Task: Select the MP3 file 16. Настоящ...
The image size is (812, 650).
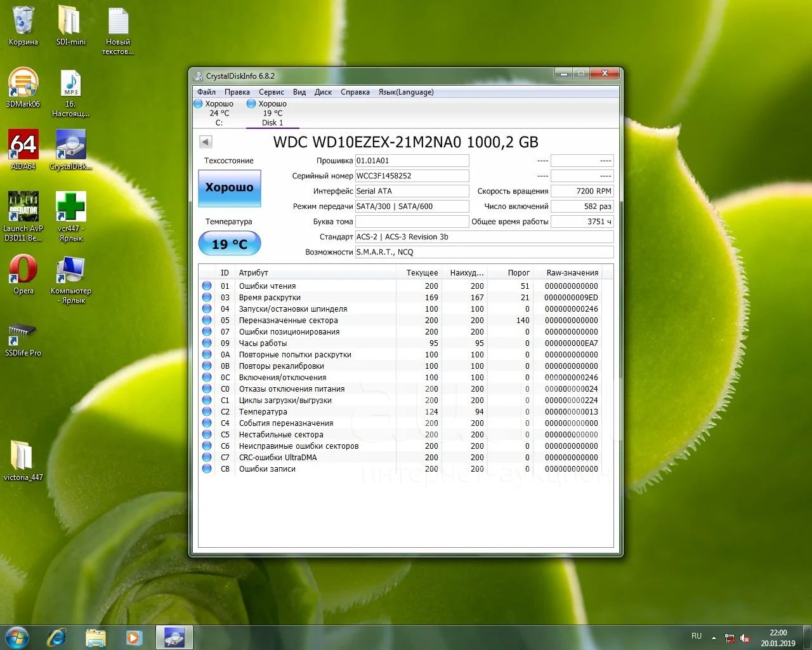Action: (70, 93)
